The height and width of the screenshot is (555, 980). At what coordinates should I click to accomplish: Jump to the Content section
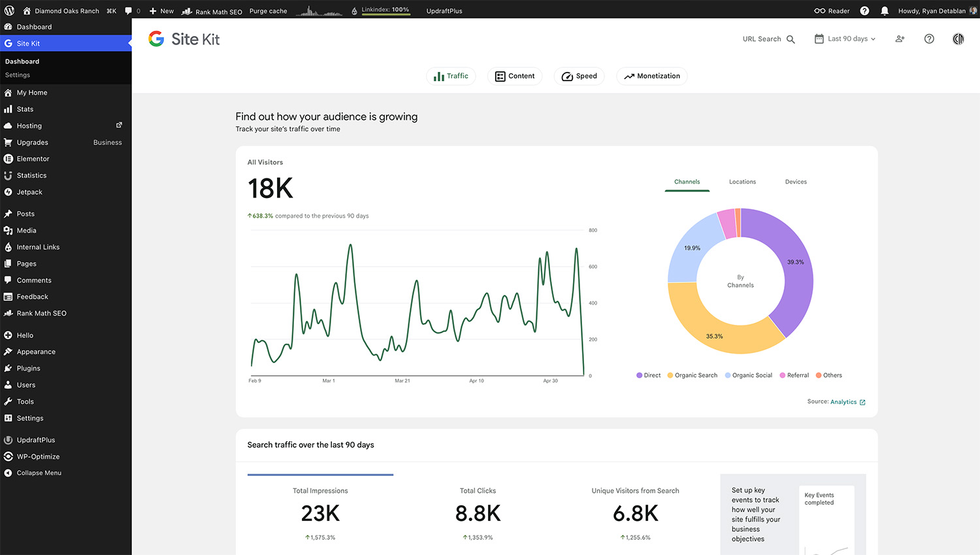(515, 76)
